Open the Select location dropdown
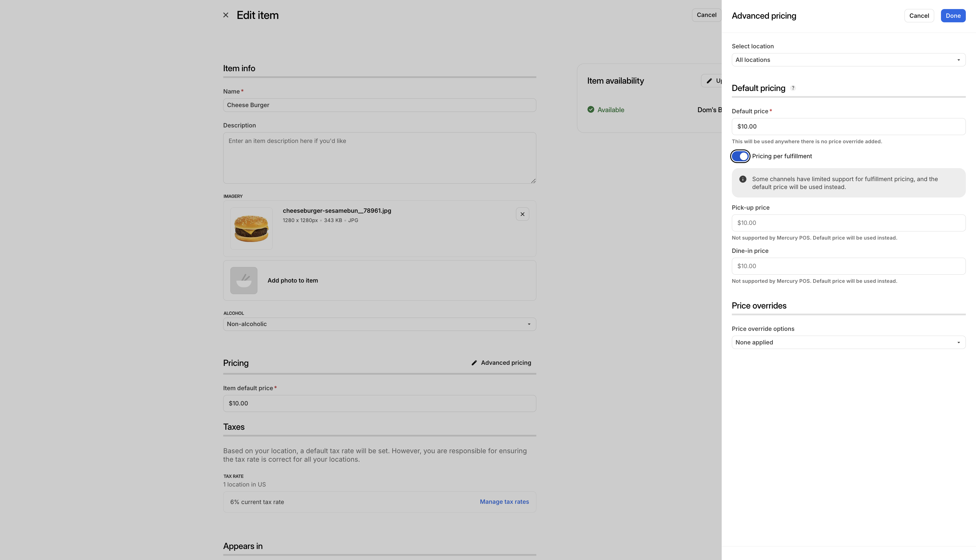This screenshot has width=976, height=560. point(848,60)
